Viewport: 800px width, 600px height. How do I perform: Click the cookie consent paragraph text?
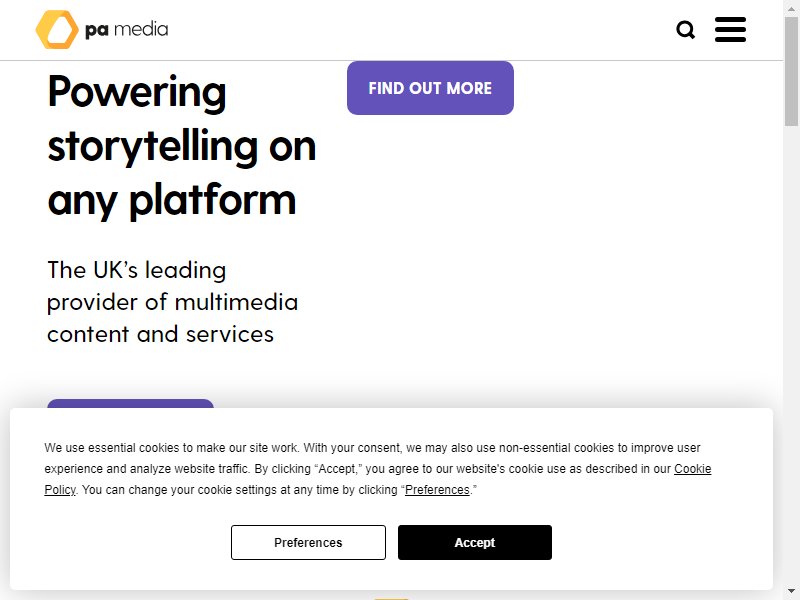click(x=378, y=468)
